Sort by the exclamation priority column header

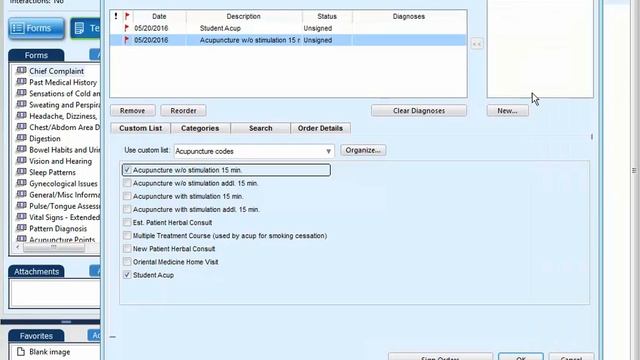pos(116,16)
